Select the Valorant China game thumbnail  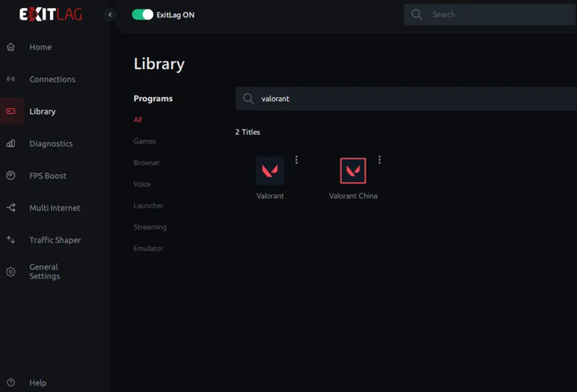353,171
